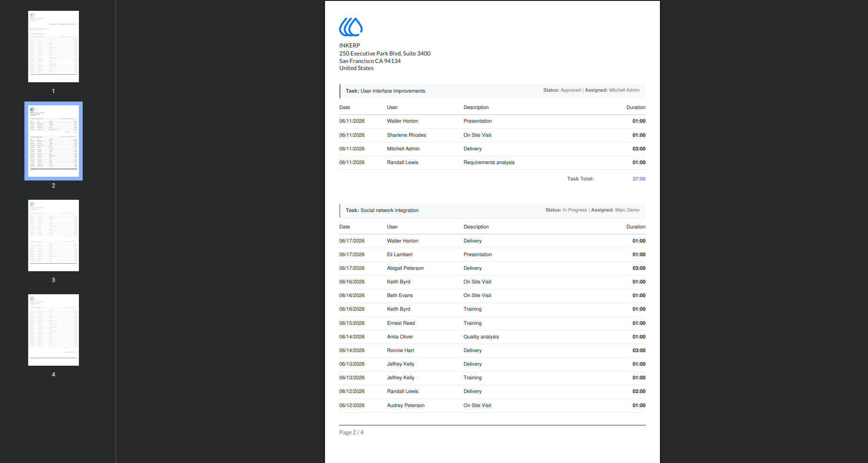Click 'Ernest Reed' user cell
868x463 pixels.
point(401,323)
